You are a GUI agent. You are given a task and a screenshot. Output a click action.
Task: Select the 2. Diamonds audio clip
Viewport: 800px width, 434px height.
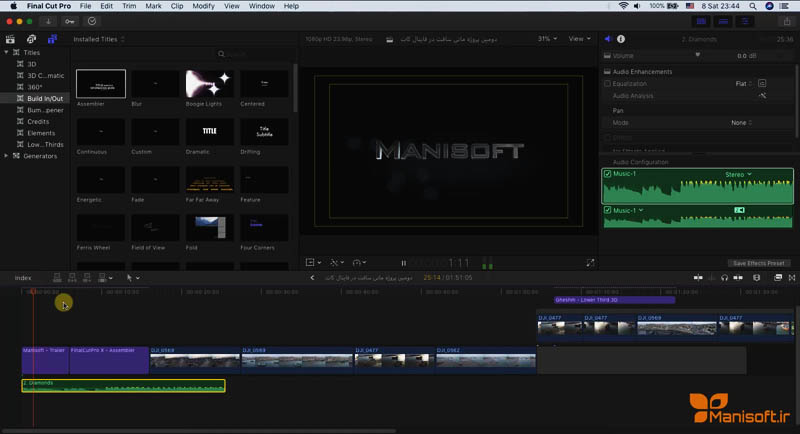[x=123, y=386]
